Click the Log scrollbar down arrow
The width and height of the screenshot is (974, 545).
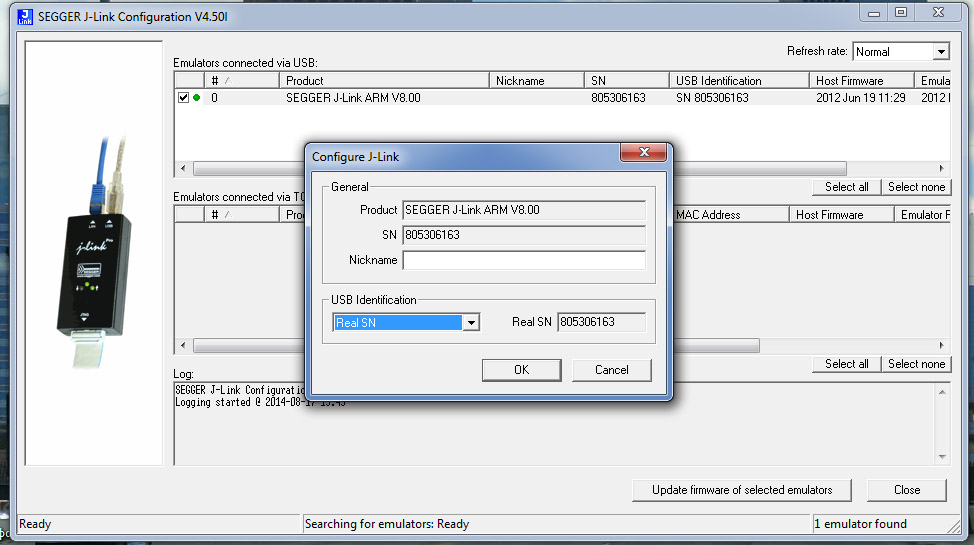(x=942, y=457)
